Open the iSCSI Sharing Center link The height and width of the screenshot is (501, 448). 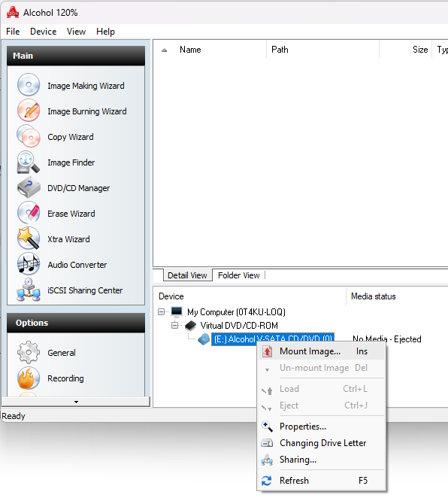85,290
